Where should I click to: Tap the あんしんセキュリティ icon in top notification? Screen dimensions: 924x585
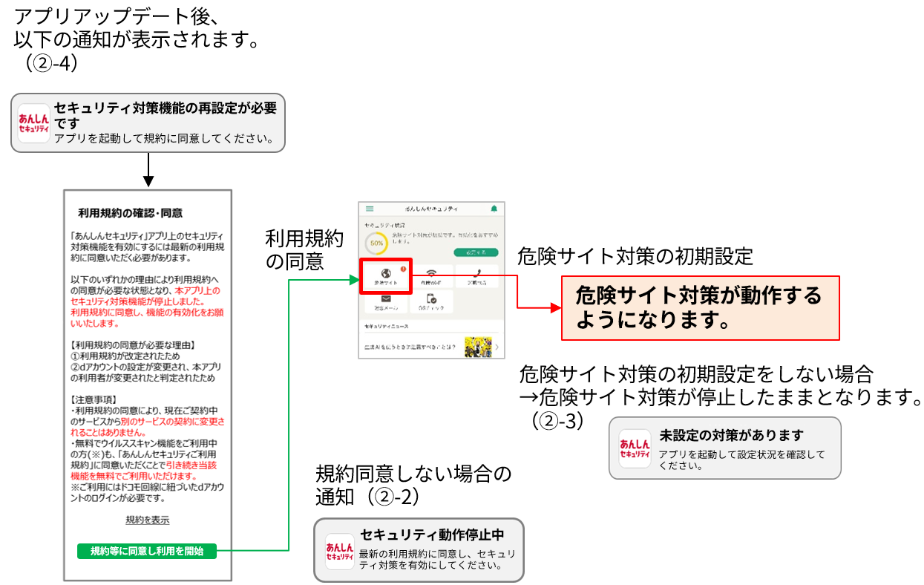tap(34, 123)
